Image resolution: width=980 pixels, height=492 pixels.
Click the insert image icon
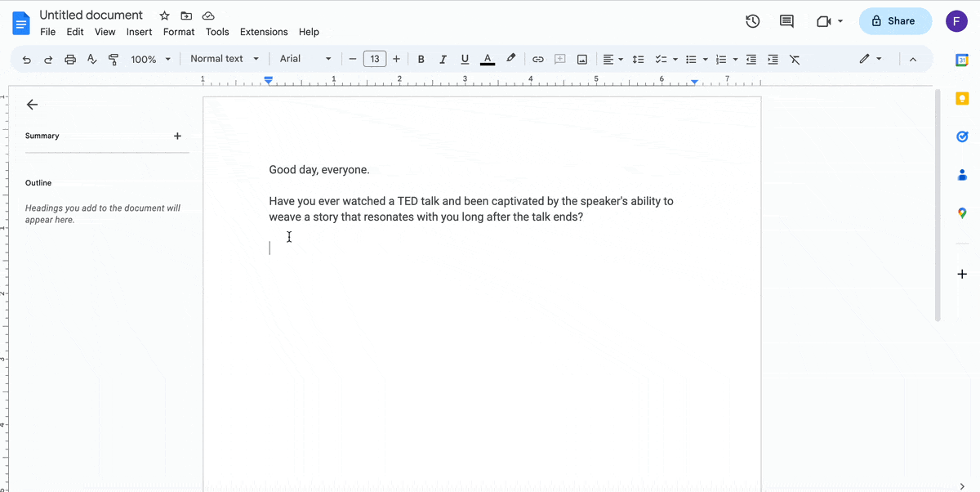[582, 59]
